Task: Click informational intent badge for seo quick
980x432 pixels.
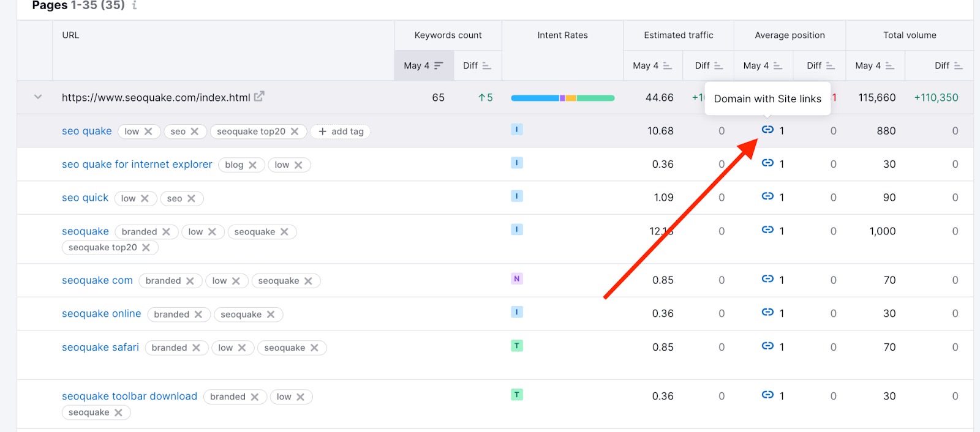Action: [x=517, y=196]
